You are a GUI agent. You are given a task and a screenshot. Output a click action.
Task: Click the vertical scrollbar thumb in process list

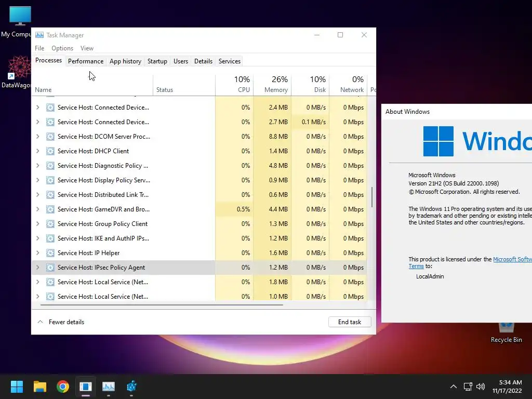click(372, 197)
